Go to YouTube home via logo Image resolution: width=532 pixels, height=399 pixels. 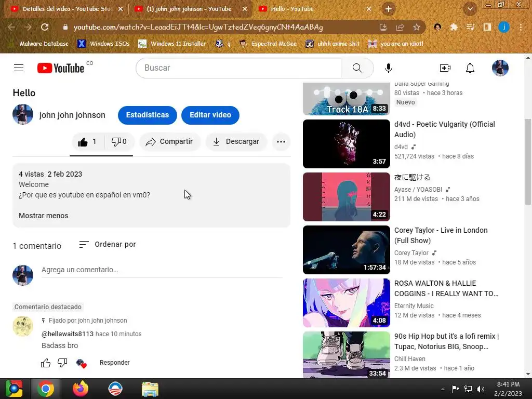coord(61,68)
